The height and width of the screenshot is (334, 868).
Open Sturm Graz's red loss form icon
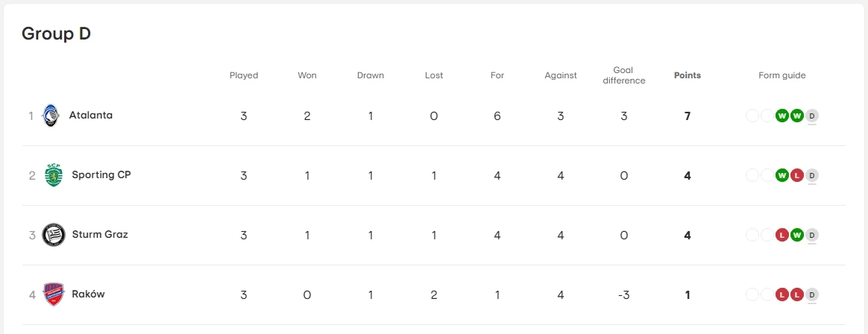coord(782,235)
